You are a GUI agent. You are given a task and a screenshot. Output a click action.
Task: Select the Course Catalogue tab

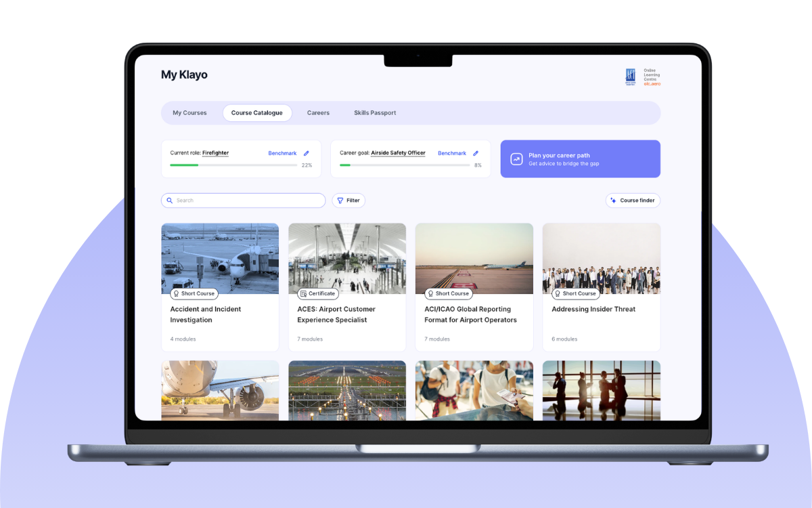257,113
